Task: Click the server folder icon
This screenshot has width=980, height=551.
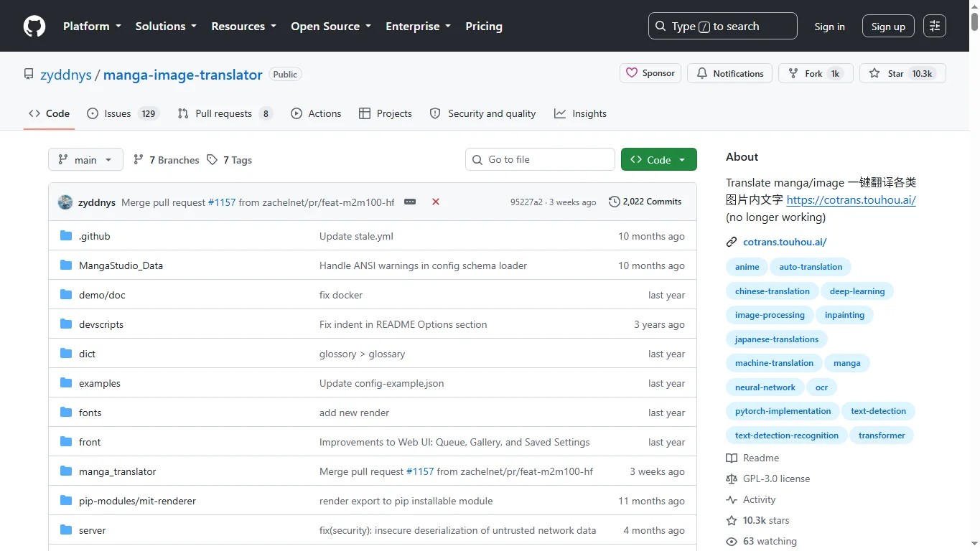Action: click(x=66, y=530)
